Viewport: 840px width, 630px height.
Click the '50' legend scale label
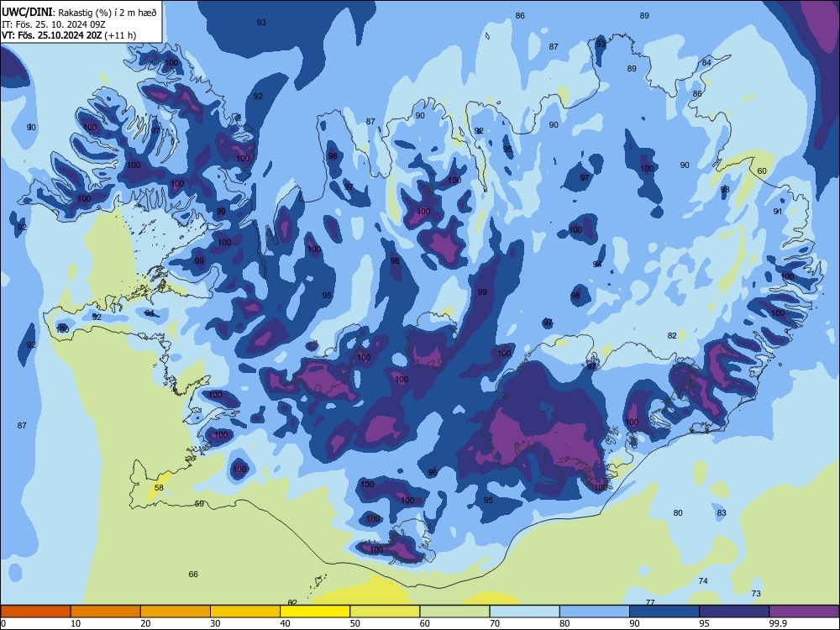355,623
